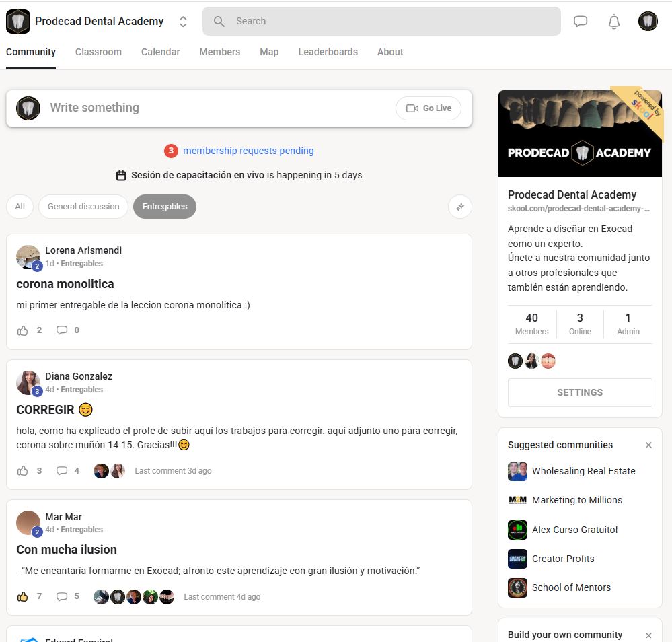Image resolution: width=672 pixels, height=642 pixels.
Task: Open comments on Diana Gonzalez's CORREGIR post
Action: [x=62, y=471]
